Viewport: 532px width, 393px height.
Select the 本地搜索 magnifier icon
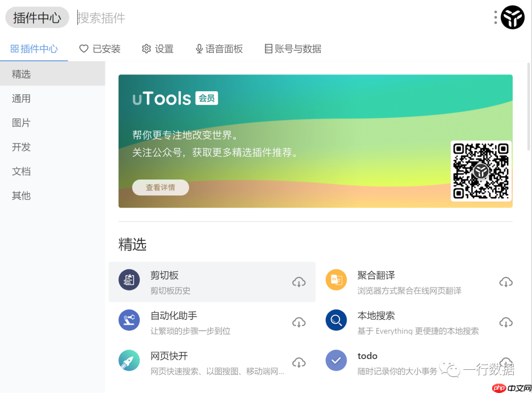336,320
